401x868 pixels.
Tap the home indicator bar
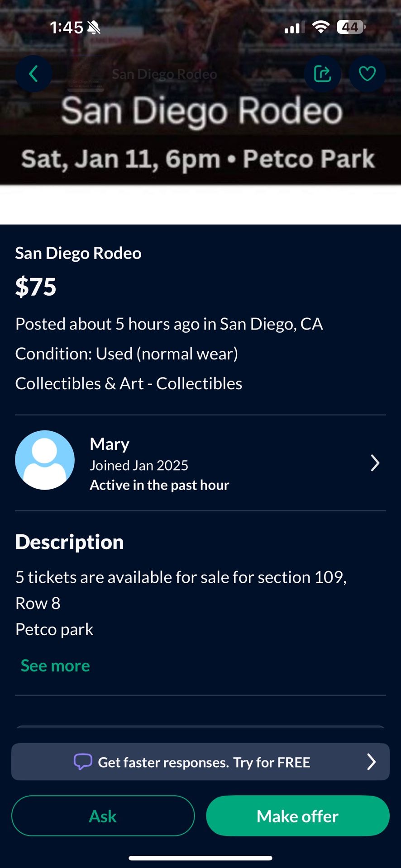[x=200, y=858]
